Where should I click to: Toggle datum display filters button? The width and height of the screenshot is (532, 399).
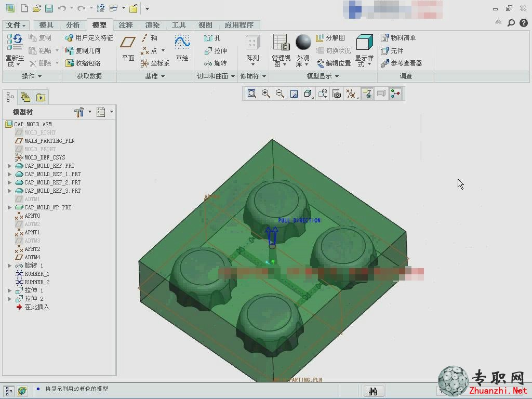point(351,94)
